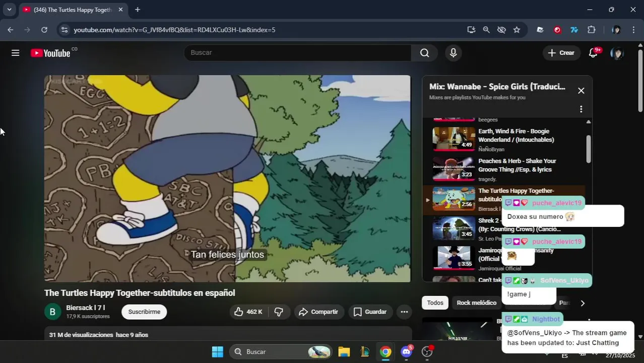Start voice search with microphone icon
Viewport: 644px width, 363px height.
pyautogui.click(x=454, y=53)
